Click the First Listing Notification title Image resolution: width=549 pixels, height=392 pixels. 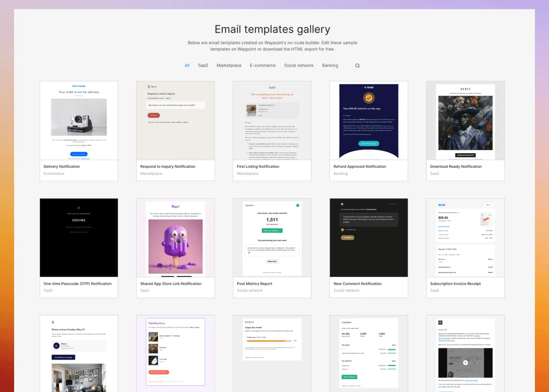(x=258, y=166)
